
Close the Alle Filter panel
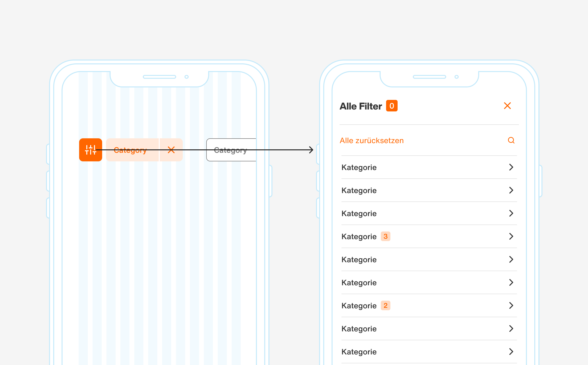click(x=507, y=106)
